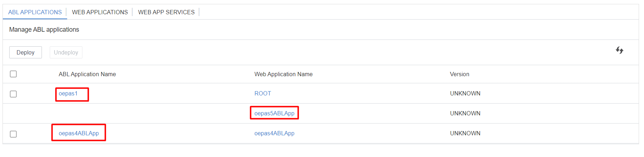The image size is (644, 157).
Task: Click the Version column header
Action: point(460,74)
